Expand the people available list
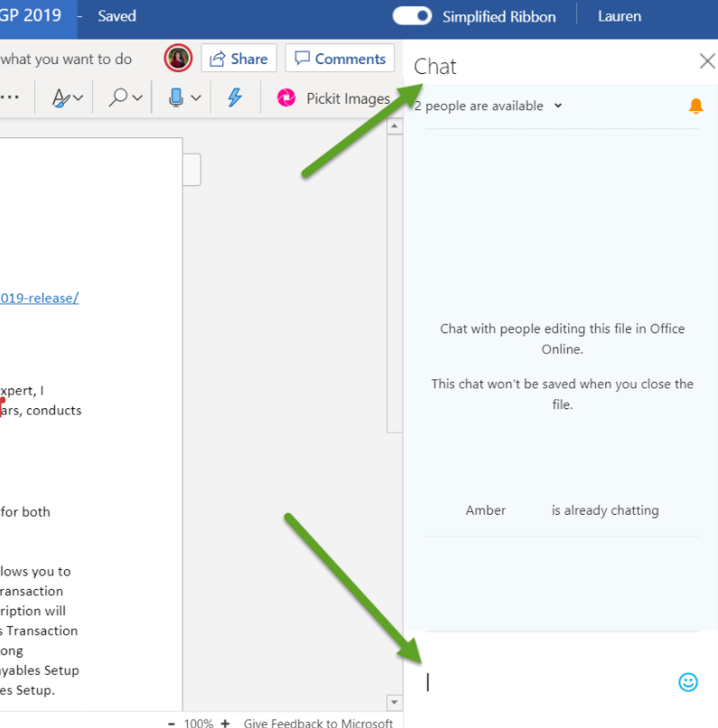 (x=558, y=106)
